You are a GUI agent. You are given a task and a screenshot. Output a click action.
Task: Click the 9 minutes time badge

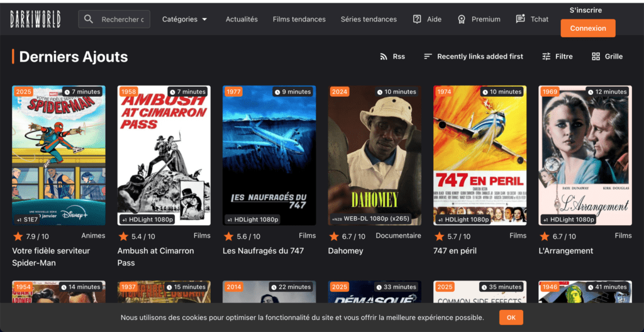293,92
